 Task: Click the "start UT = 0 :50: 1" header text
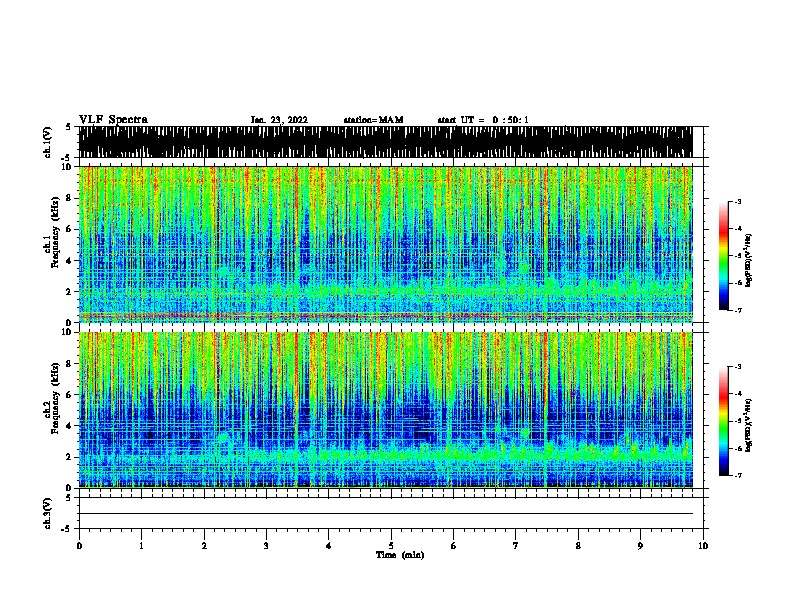pos(483,120)
